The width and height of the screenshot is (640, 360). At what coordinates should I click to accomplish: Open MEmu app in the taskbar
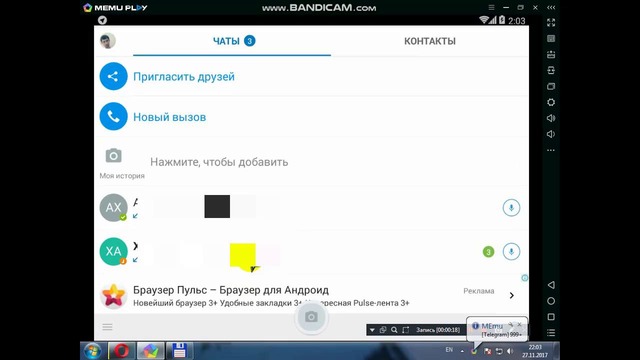(x=150, y=351)
